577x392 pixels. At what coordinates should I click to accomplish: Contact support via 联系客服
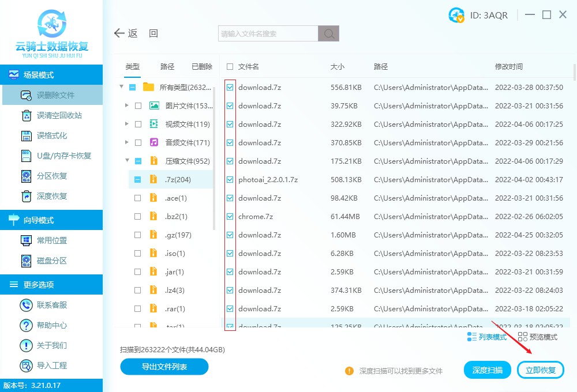[x=53, y=305]
